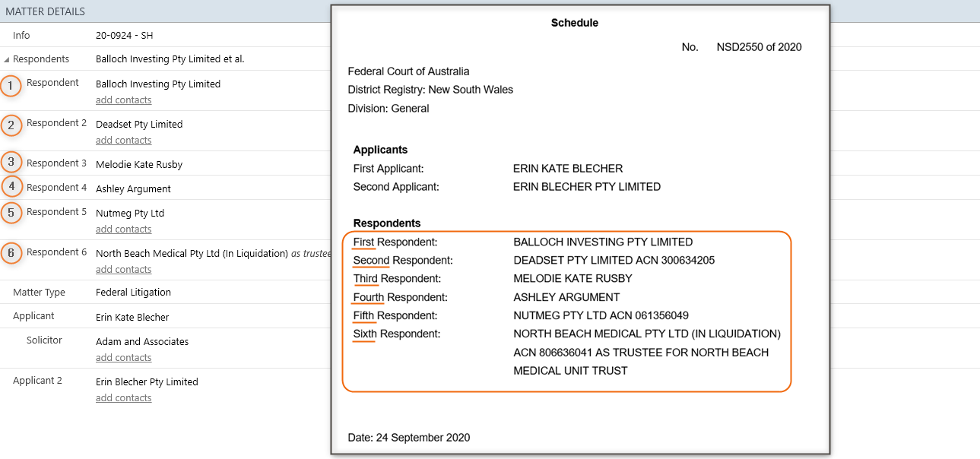The width and height of the screenshot is (980, 459).
Task: Select Deadset Pty Limited in Respondent 2 row
Action: (139, 125)
